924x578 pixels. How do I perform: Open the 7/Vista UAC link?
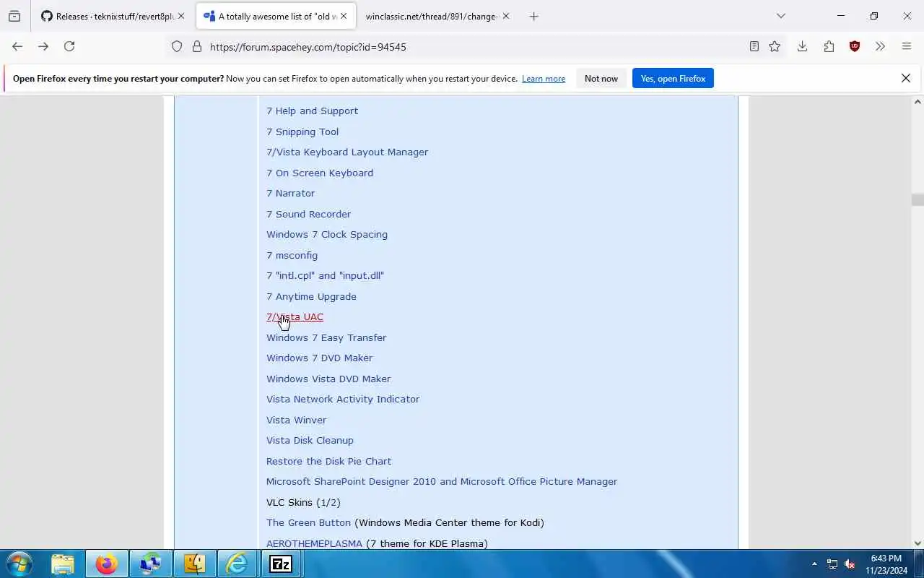point(295,316)
